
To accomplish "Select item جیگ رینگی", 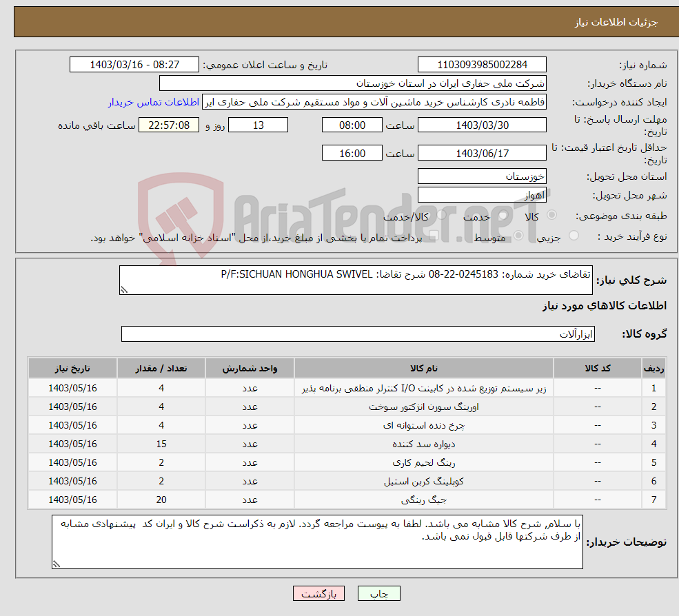I will point(424,500).
